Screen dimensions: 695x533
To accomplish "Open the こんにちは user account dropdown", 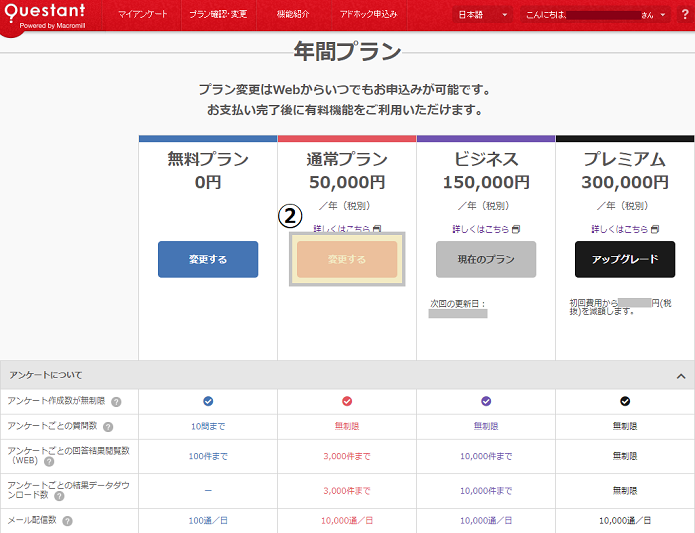I will 595,15.
